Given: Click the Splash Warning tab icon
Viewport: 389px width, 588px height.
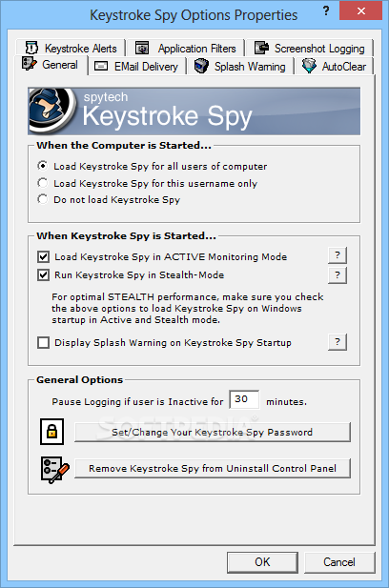Looking at the screenshot, I should coord(201,66).
